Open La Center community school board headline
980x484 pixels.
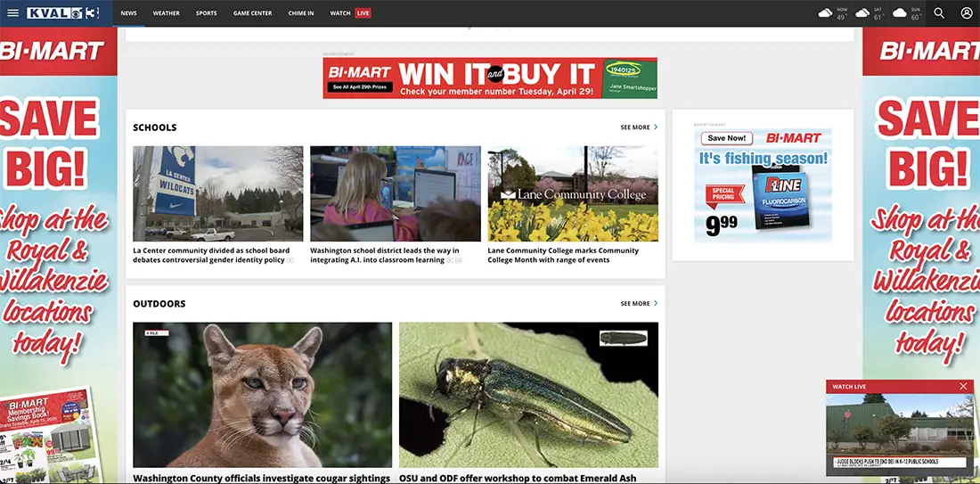[x=213, y=255]
